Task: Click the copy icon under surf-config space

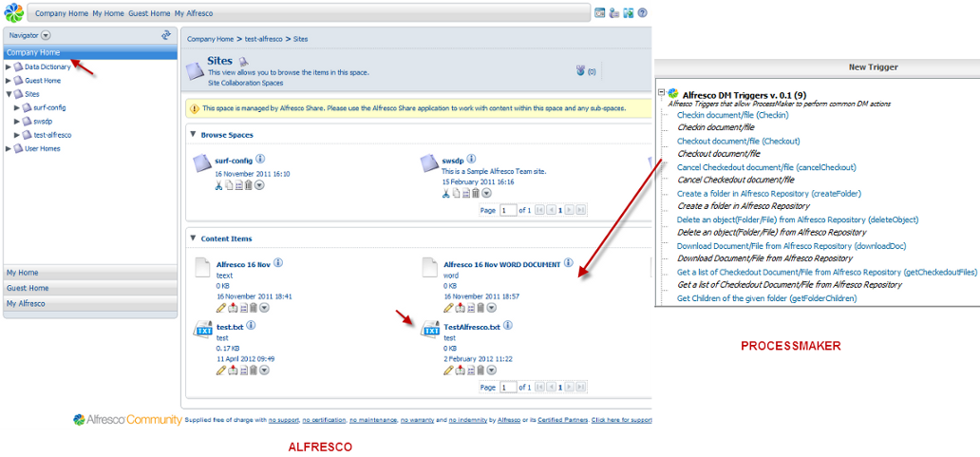Action: [229, 184]
